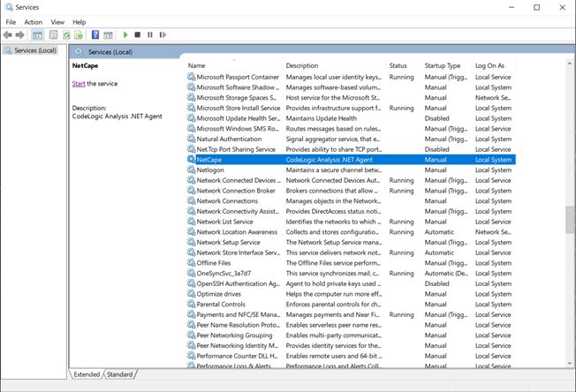Switch to the Standard tab
576x392 pixels.
120,374
